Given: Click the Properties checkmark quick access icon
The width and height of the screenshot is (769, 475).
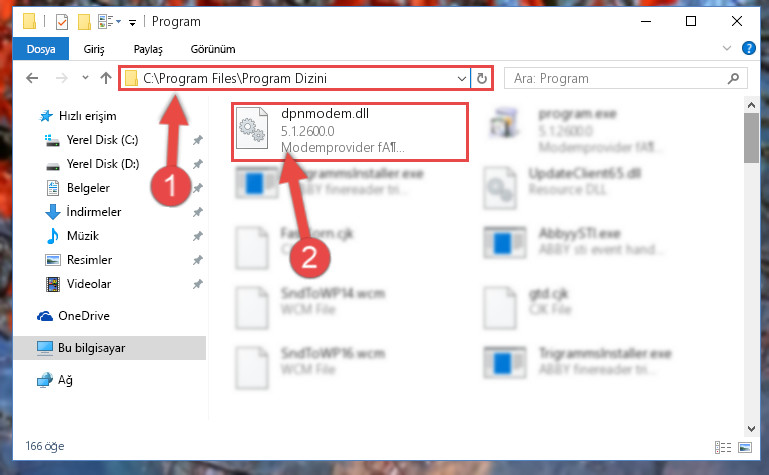Looking at the screenshot, I should tap(62, 22).
